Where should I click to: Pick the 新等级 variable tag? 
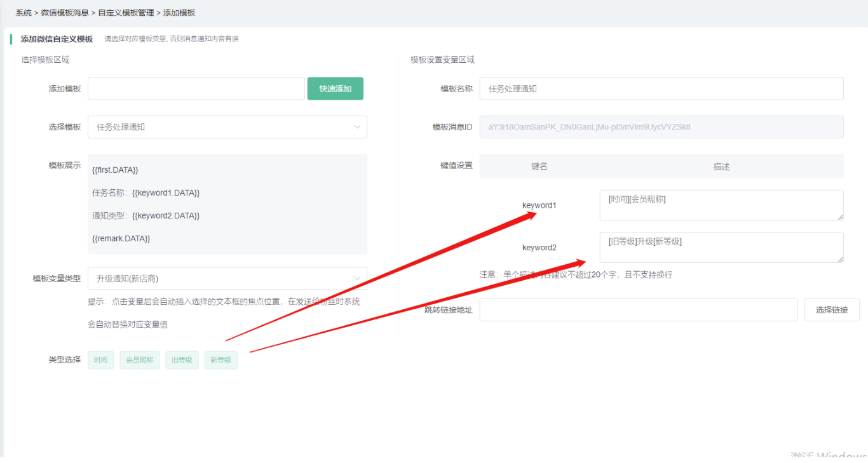point(220,360)
